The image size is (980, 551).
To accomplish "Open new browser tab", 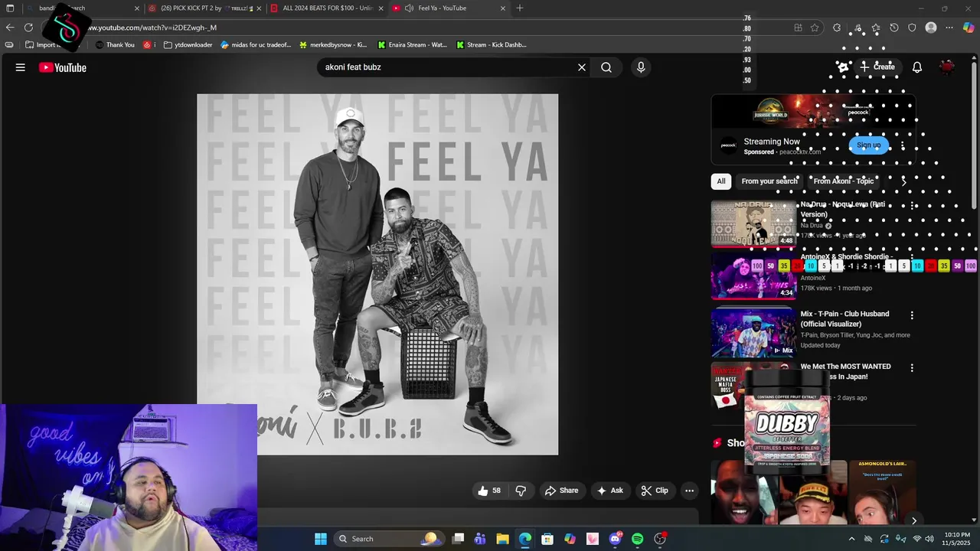I will pos(520,8).
